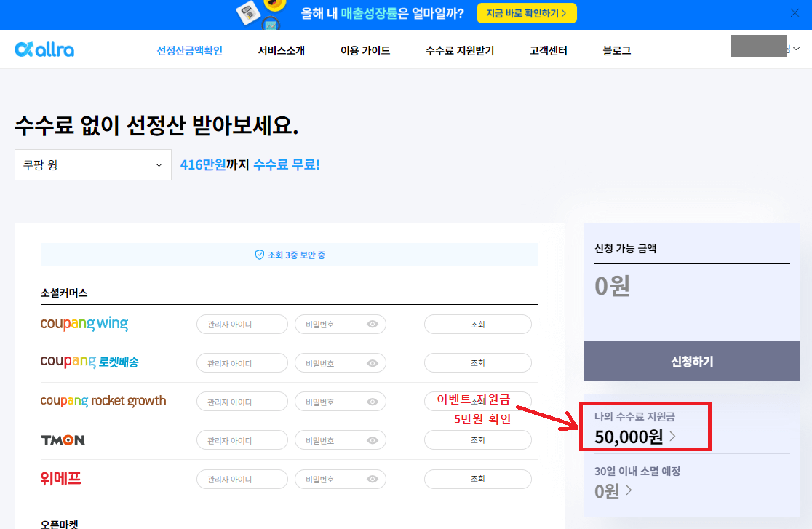
Task: Focus TMON 비밀번호 field
Action: 341,440
